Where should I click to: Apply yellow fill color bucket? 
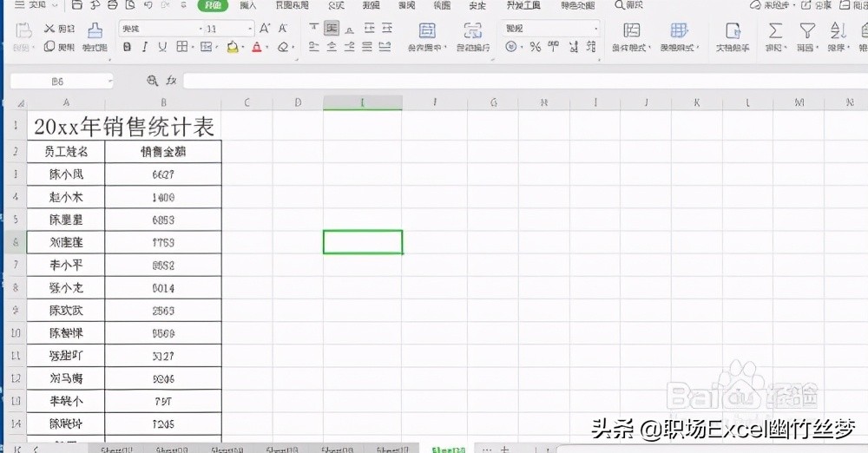(233, 48)
